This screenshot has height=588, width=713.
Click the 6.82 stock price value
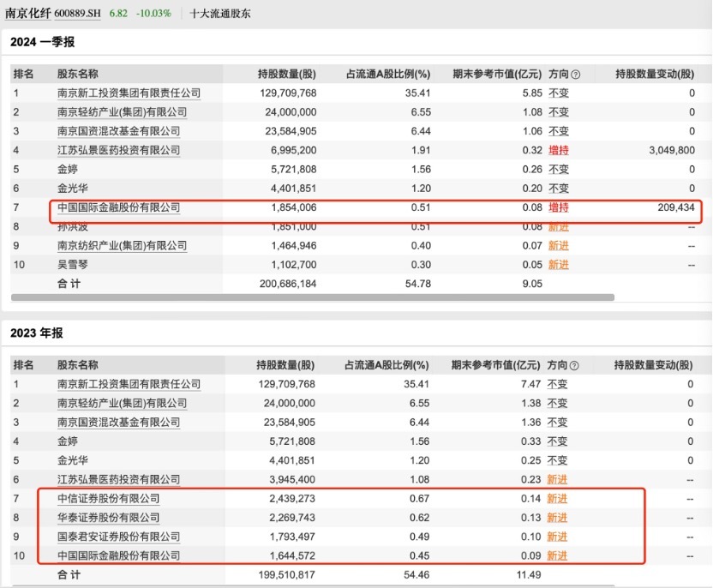pos(118,13)
